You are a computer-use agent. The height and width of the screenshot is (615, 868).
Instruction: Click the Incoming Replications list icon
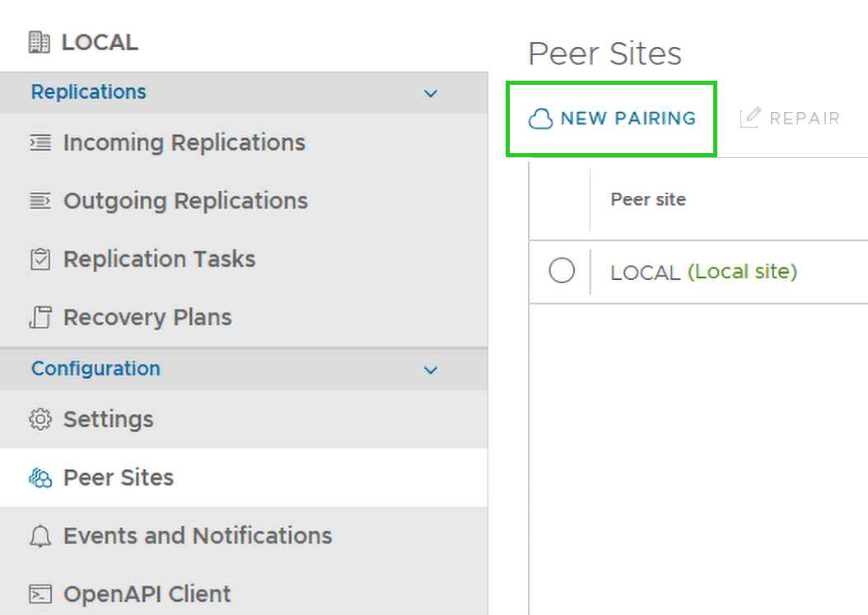click(x=40, y=143)
